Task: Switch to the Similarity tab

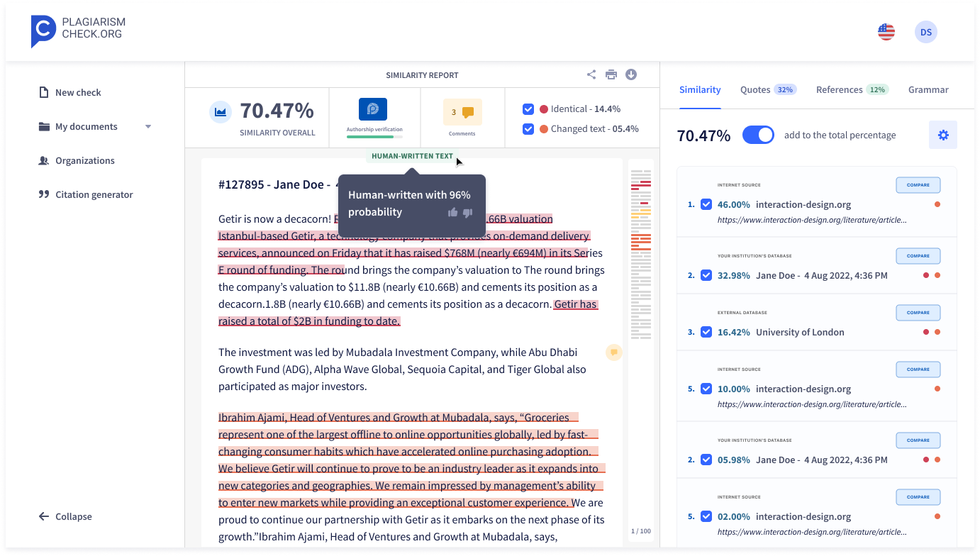Action: tap(700, 89)
